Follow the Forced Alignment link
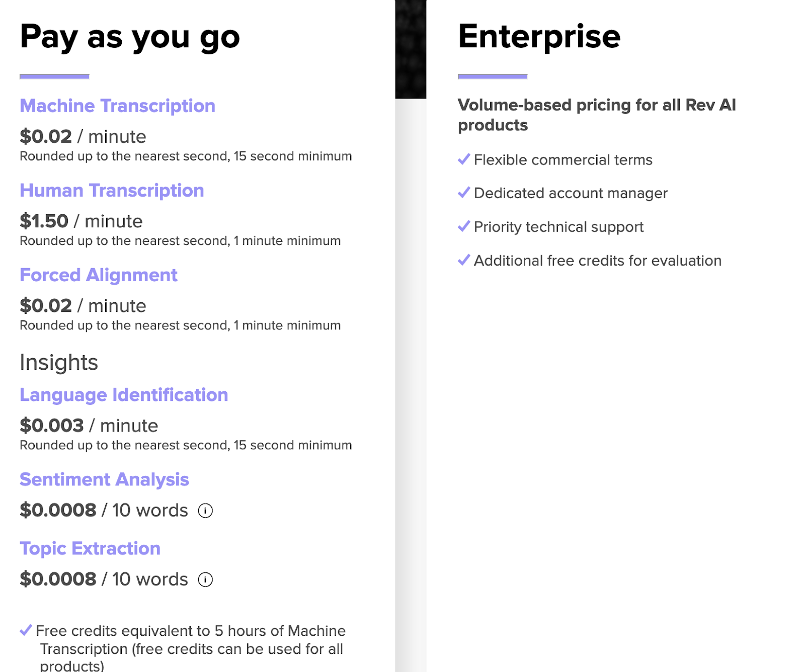Viewport: 805px width, 672px height. (99, 275)
